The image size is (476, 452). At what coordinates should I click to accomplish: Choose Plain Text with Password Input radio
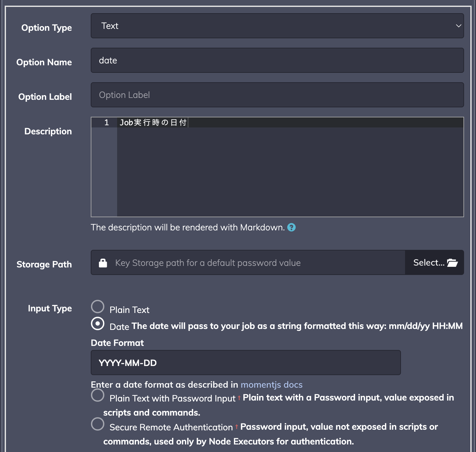pyautogui.click(x=98, y=395)
